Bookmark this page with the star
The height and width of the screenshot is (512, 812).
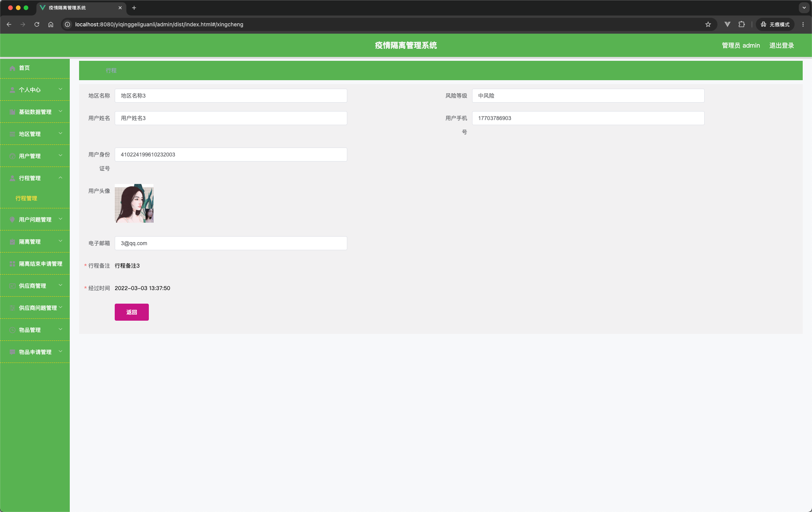point(708,24)
